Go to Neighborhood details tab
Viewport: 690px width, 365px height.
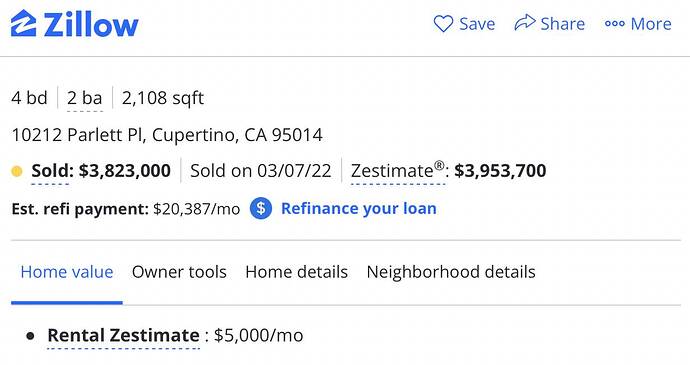(451, 272)
